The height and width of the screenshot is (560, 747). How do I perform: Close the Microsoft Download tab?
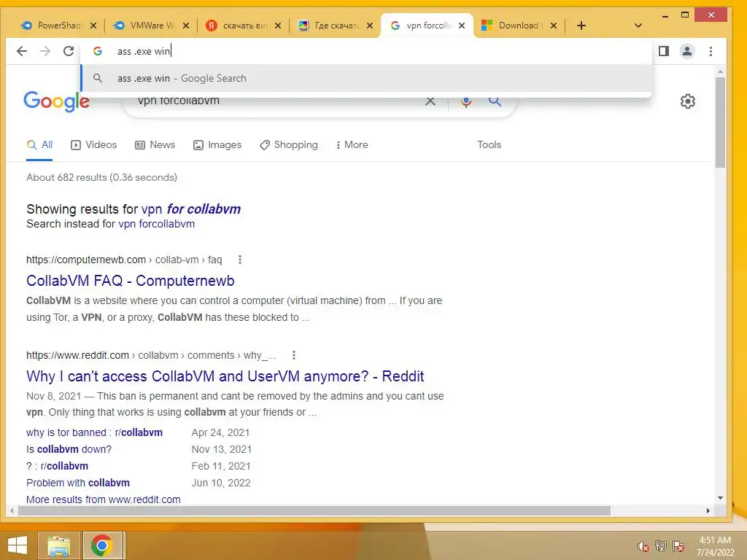click(x=554, y=26)
